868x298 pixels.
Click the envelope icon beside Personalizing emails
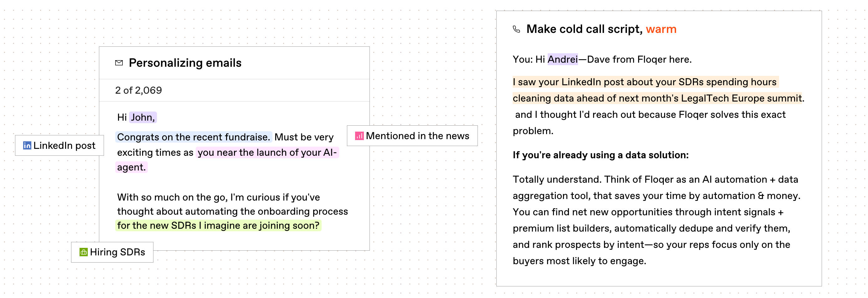tap(119, 63)
